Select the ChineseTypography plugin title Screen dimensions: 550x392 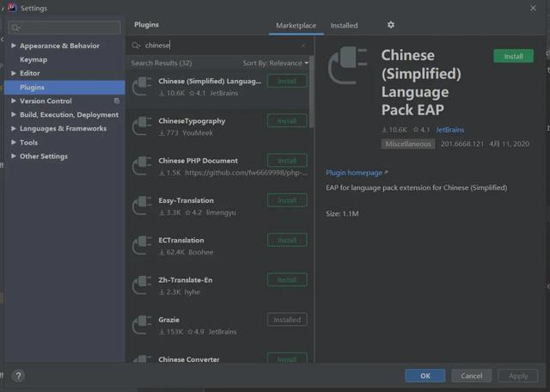point(192,121)
